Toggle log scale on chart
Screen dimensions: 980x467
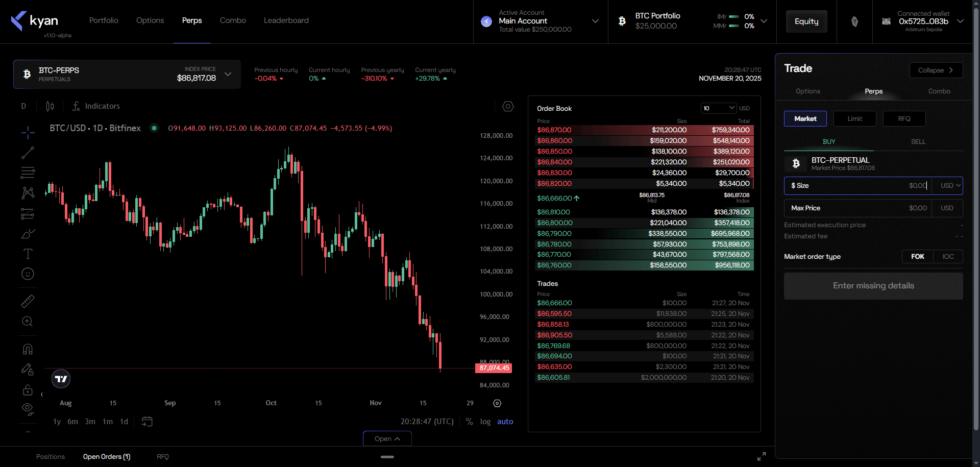[485, 422]
